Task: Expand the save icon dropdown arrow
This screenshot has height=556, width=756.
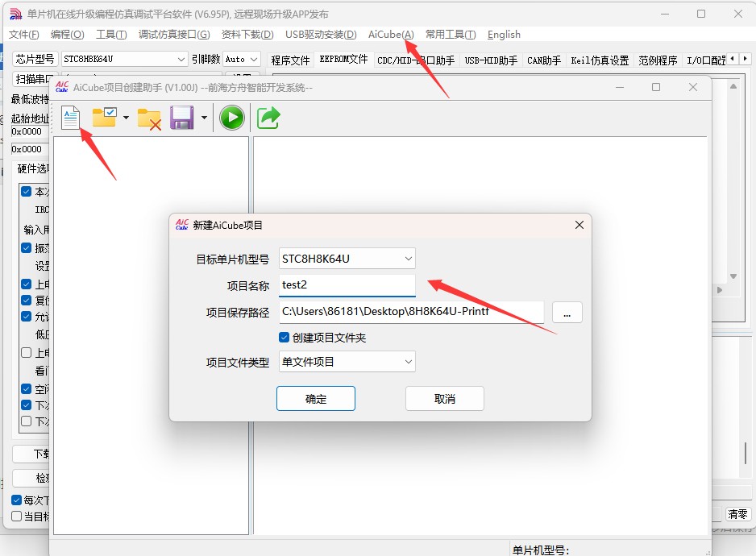Action: pyautogui.click(x=204, y=117)
